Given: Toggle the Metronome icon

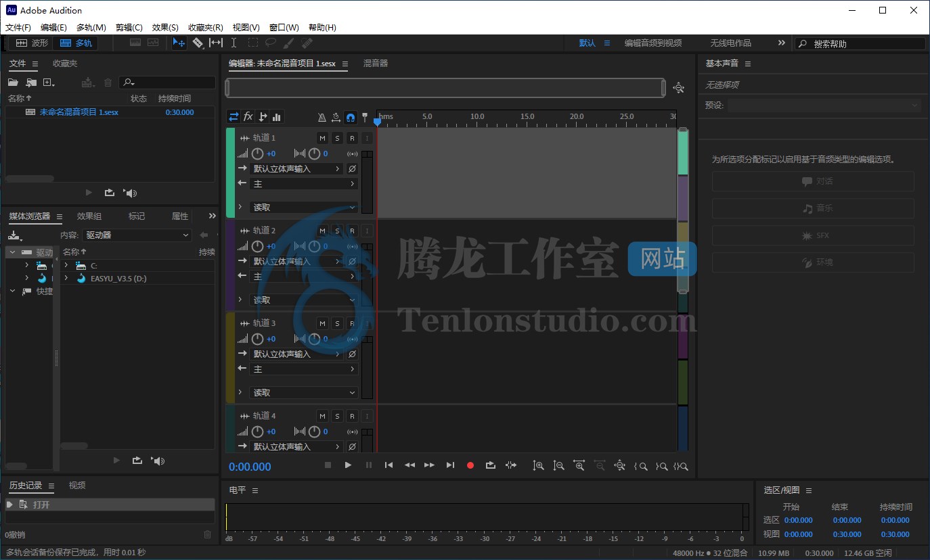Looking at the screenshot, I should [322, 117].
